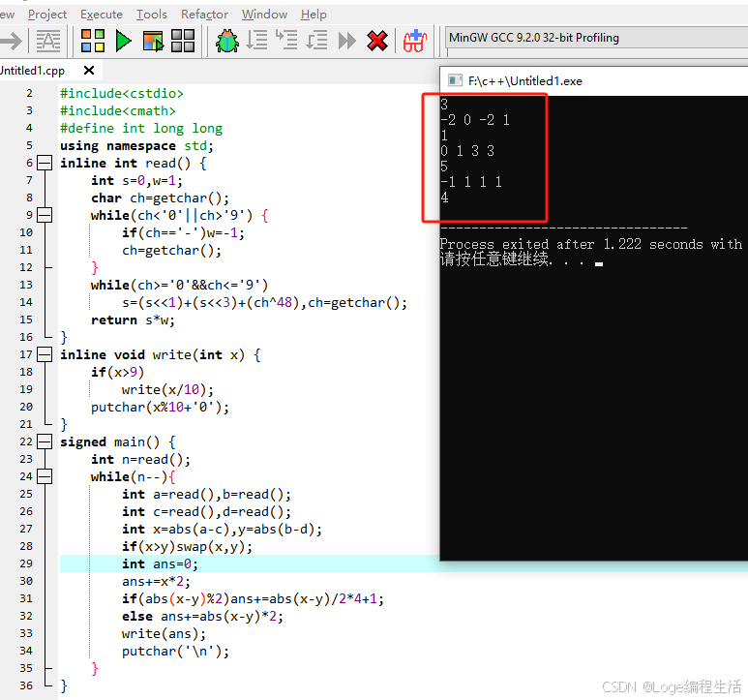Click the 'ans+=x*2;' line

[x=157, y=581]
